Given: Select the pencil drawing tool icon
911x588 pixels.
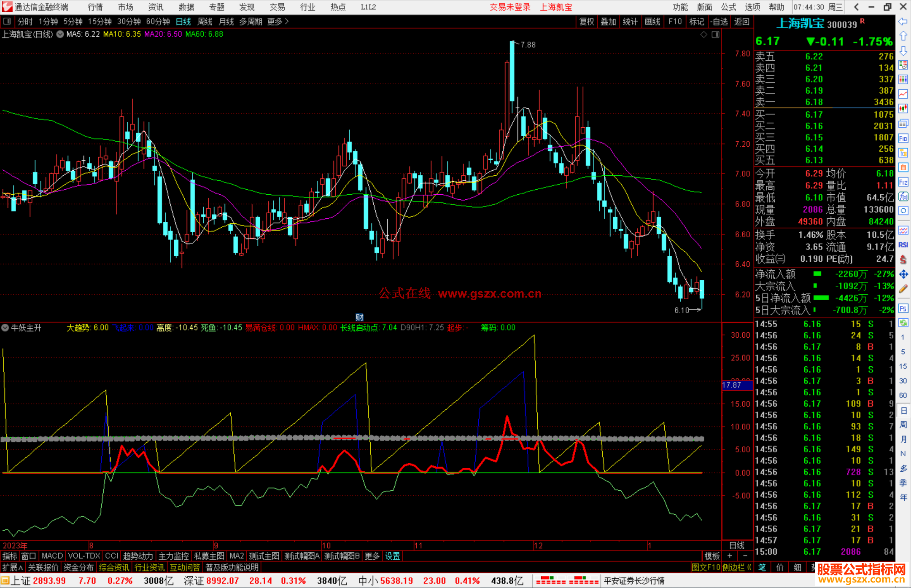Looking at the screenshot, I should click(903, 289).
